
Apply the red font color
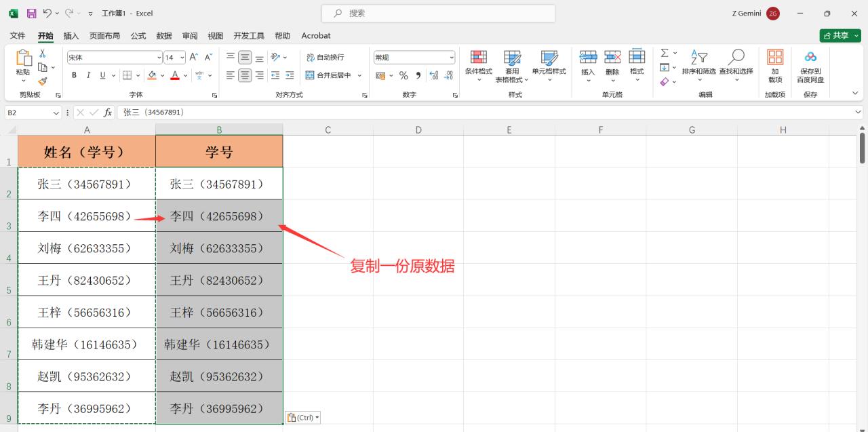point(175,75)
